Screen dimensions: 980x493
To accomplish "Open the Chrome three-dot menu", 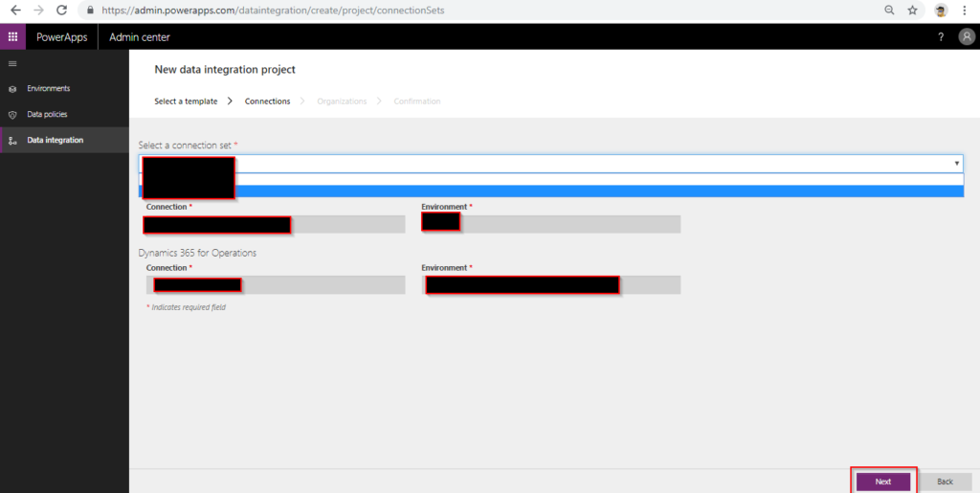I will coord(965,11).
